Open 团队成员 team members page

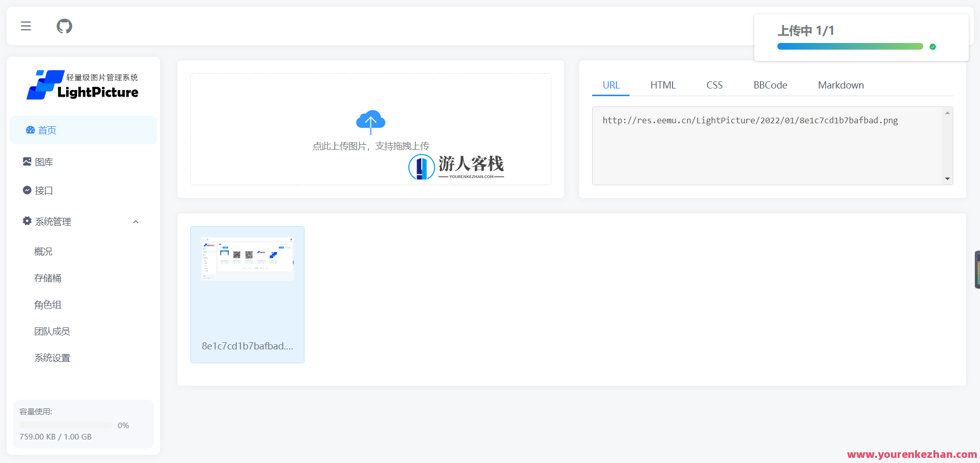tap(52, 331)
